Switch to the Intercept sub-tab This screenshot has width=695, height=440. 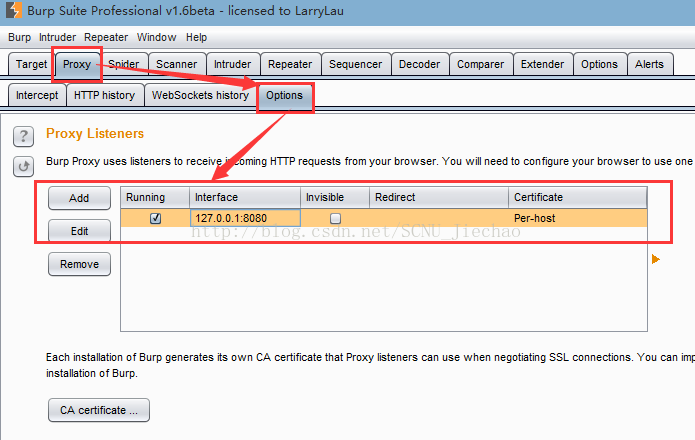pyautogui.click(x=37, y=95)
